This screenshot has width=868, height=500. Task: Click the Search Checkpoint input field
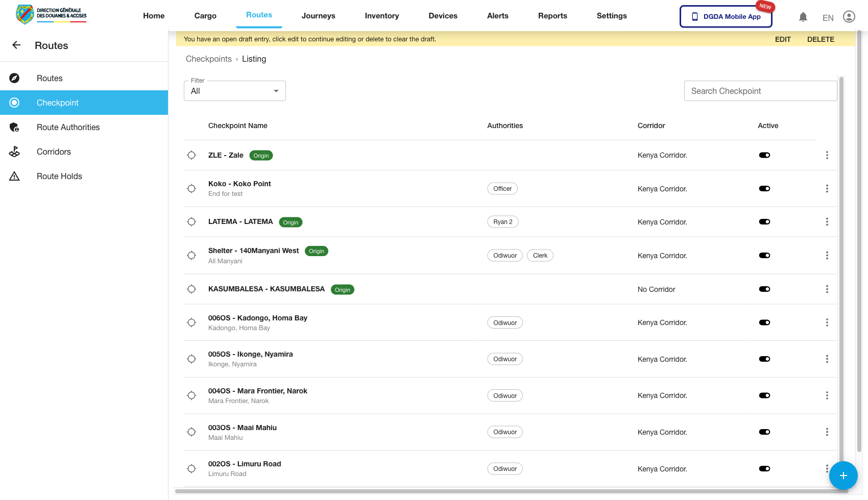pyautogui.click(x=760, y=91)
